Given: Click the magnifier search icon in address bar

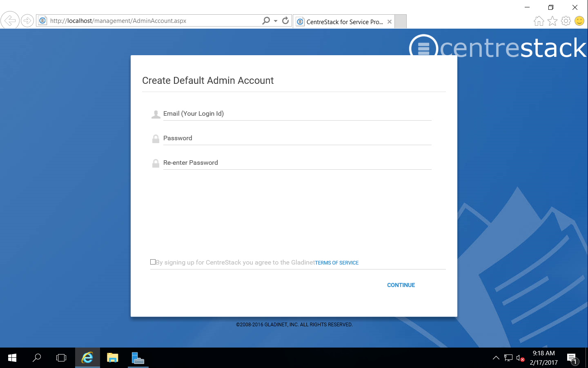Looking at the screenshot, I should pos(266,20).
